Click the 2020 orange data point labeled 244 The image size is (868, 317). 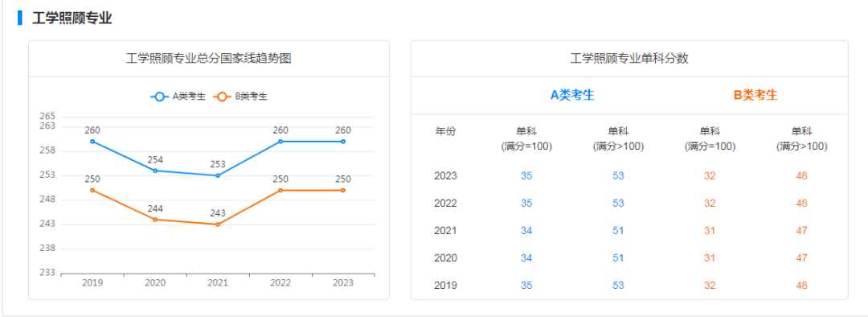click(x=155, y=220)
